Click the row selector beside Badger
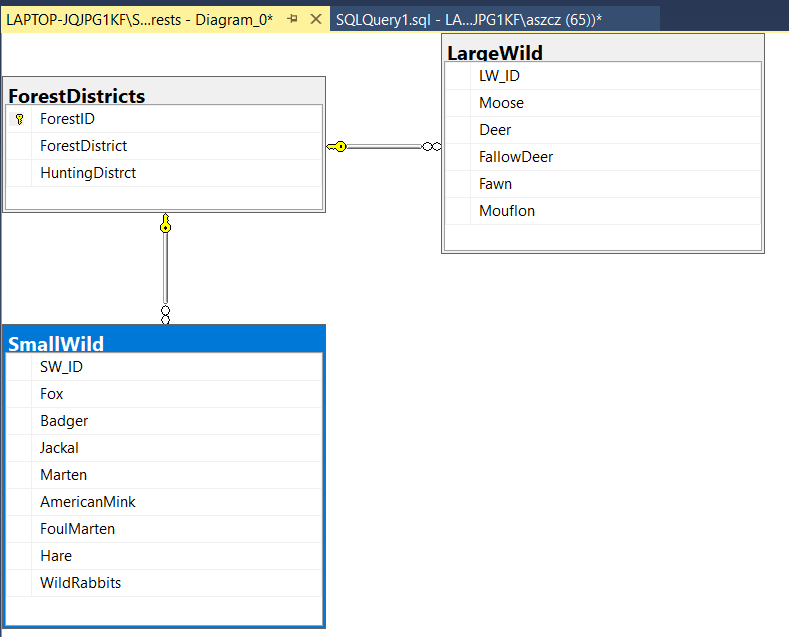 coord(19,421)
